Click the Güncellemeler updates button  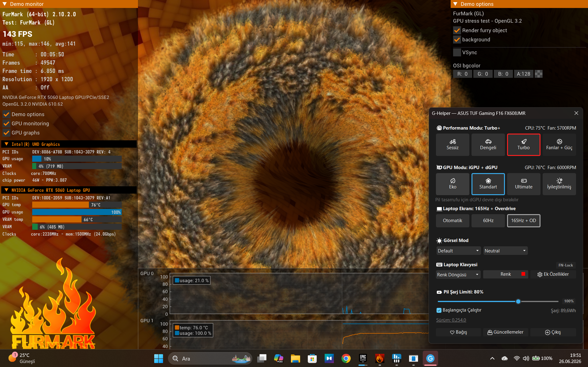[506, 332]
